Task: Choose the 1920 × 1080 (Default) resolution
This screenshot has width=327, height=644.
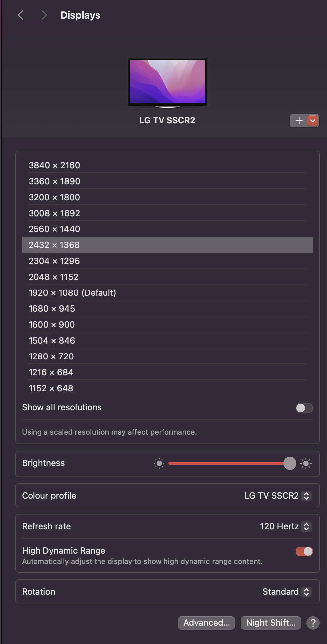Action: [72, 293]
